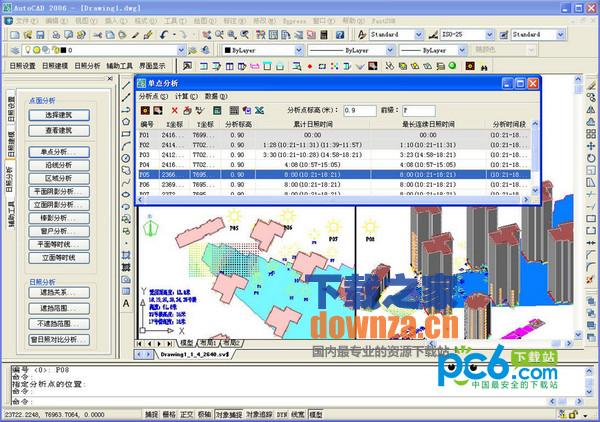This screenshot has height=422, width=600.
Task: Toggle 栅格 grid display in status bar
Action: click(x=168, y=413)
